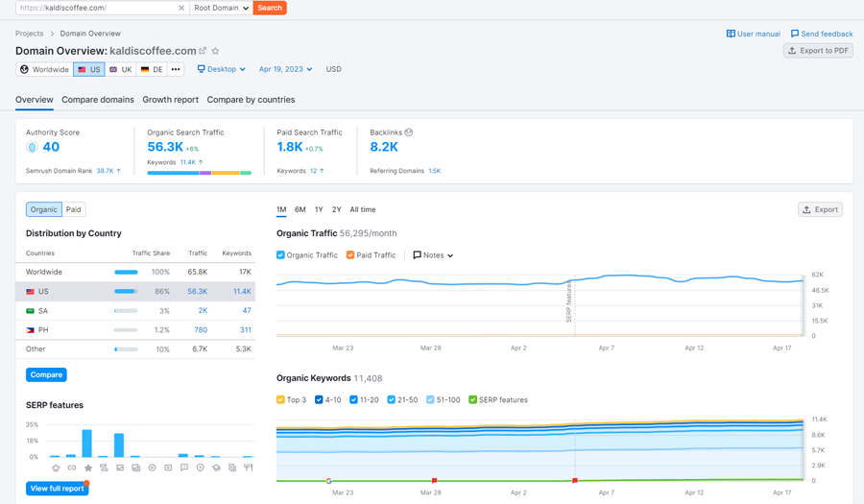Toggle the Paid Traffic checkbox
This screenshot has height=504, width=864.
point(349,255)
